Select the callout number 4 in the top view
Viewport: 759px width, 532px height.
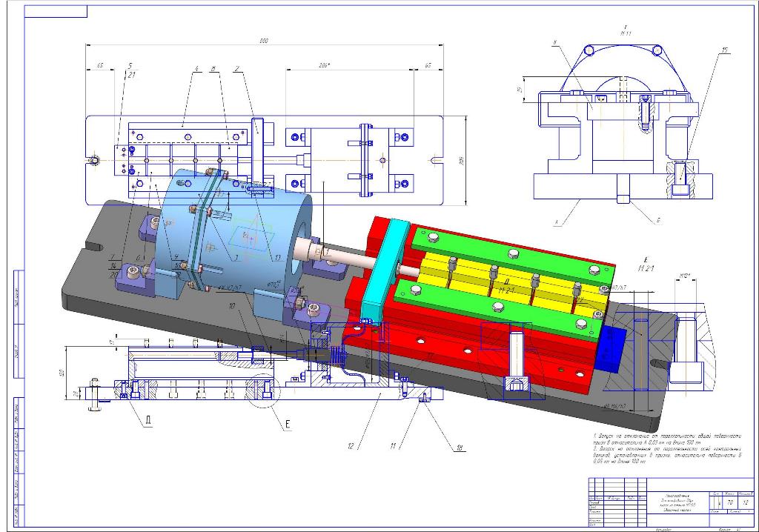(x=196, y=68)
